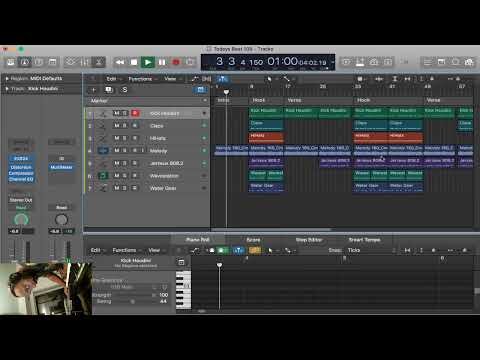The image size is (480, 360).
Task: Open the Tracks area Command-click tool menu
Action: point(287,79)
